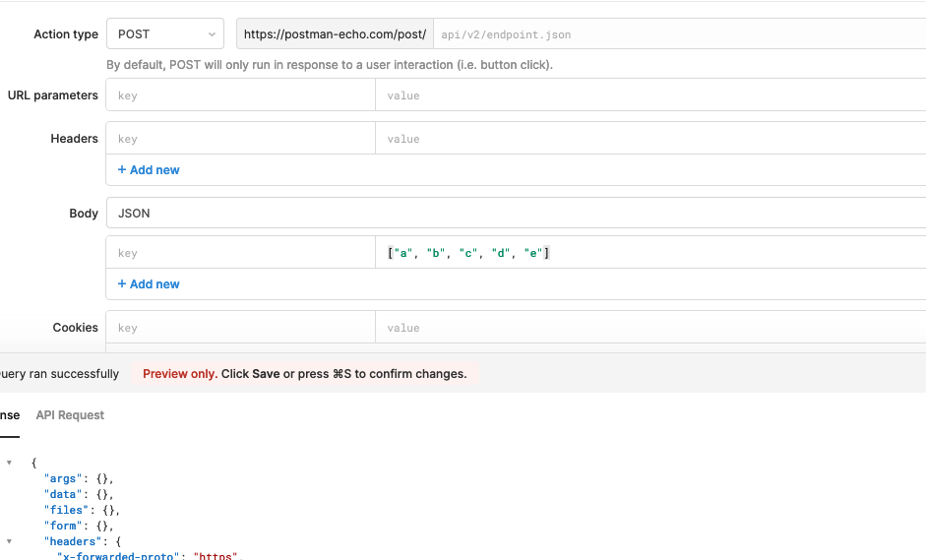Add a new header with Add new
926x560 pixels.
pos(149,170)
